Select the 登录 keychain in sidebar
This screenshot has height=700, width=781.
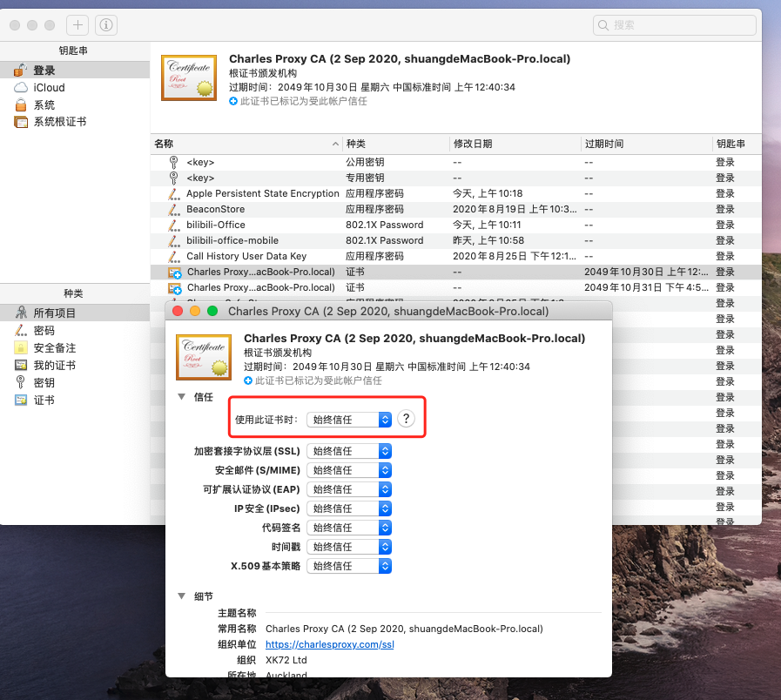click(44, 71)
